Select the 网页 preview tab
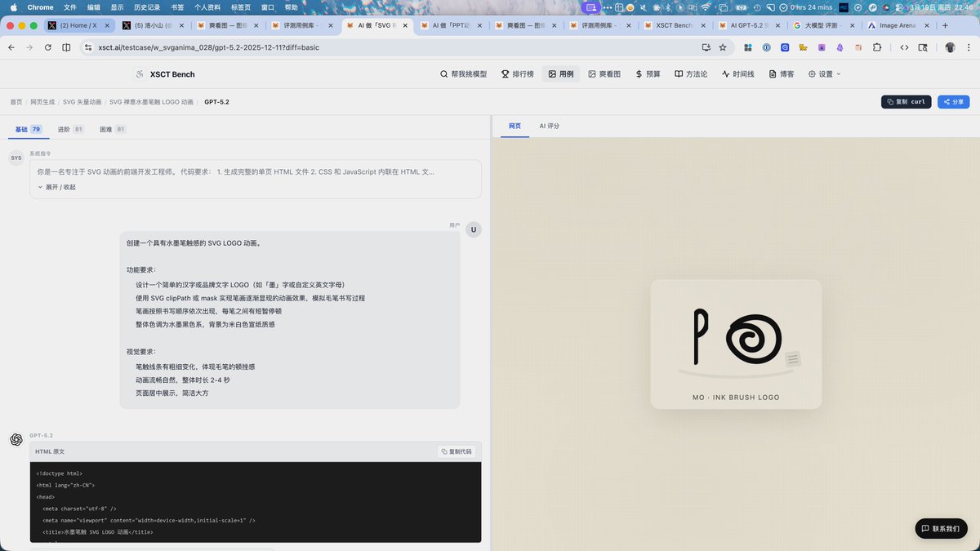980x551 pixels. [x=514, y=126]
